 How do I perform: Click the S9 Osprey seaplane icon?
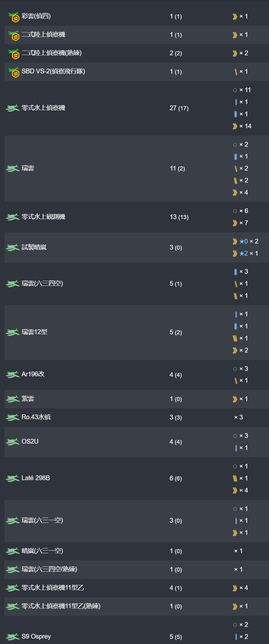(x=13, y=637)
